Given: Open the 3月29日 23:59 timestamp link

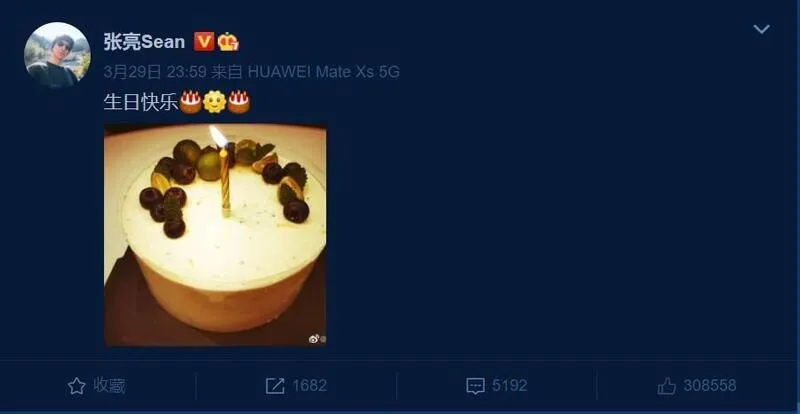Looking at the screenshot, I should [x=155, y=72].
